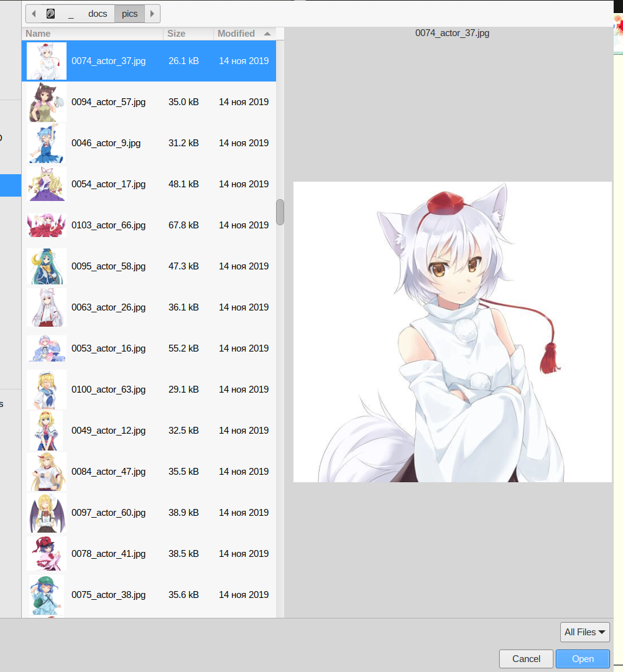Select thumbnail of 0054_actor_17.jpg
Screen dimensions: 623x672
click(x=47, y=184)
